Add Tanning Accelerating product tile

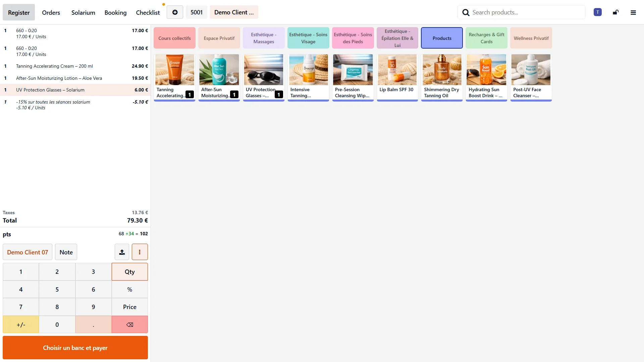(174, 77)
